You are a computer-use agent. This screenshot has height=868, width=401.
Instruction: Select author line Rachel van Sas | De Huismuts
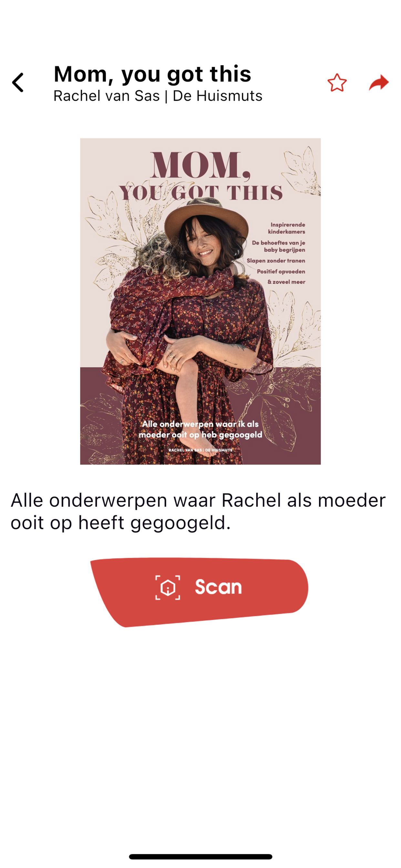point(158,96)
